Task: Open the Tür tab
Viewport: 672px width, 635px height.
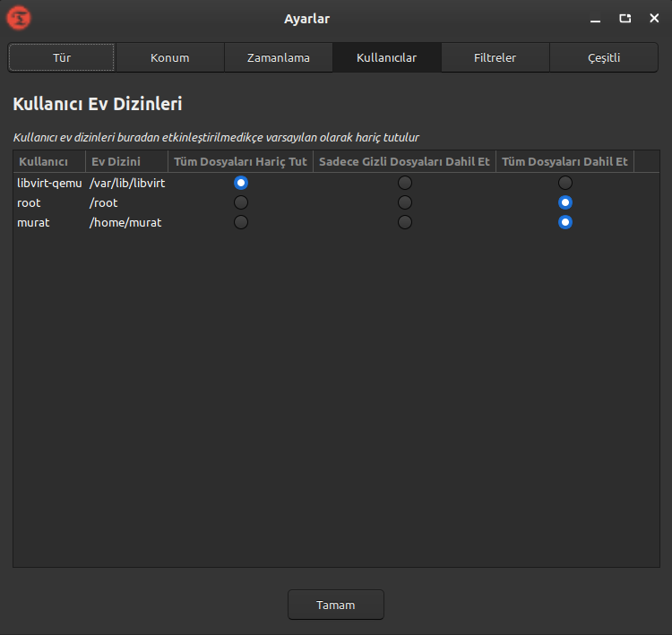Action: [x=62, y=58]
